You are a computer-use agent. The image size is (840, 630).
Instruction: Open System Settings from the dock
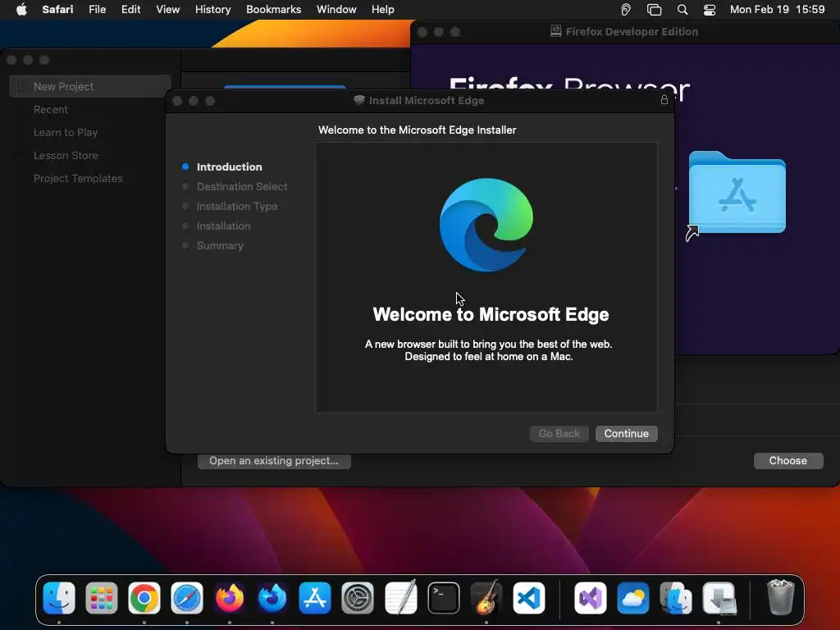358,598
